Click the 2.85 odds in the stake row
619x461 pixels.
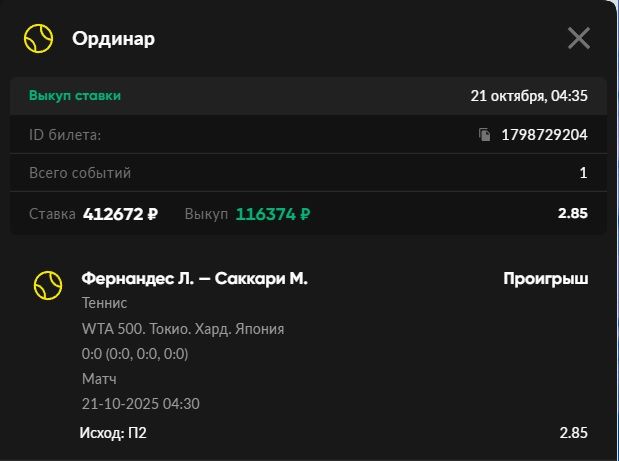(x=573, y=213)
